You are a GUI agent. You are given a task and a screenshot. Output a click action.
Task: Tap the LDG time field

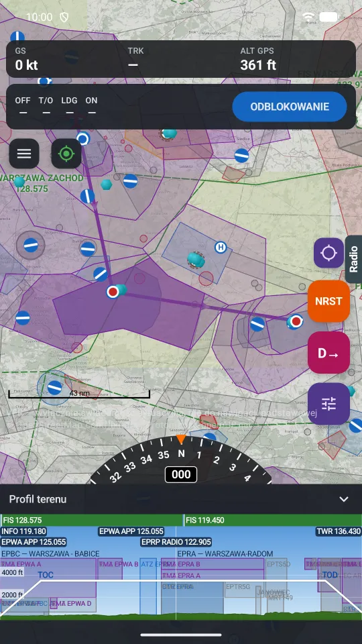(x=70, y=107)
